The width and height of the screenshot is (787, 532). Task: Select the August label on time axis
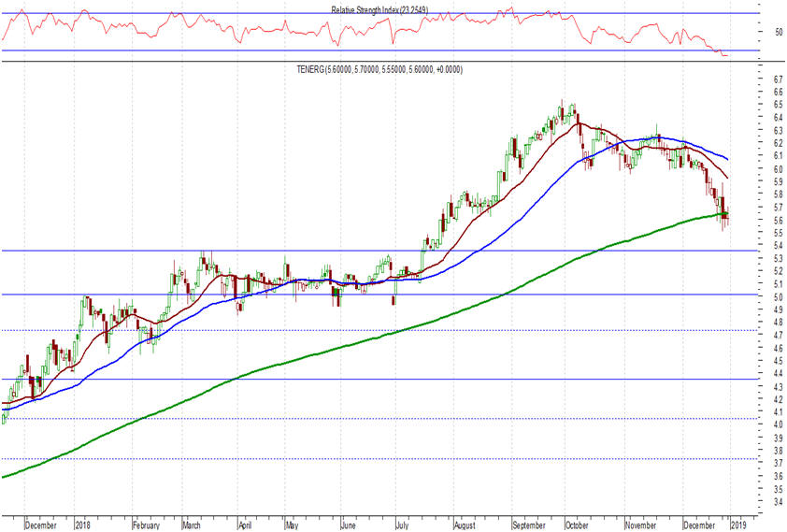click(x=466, y=525)
